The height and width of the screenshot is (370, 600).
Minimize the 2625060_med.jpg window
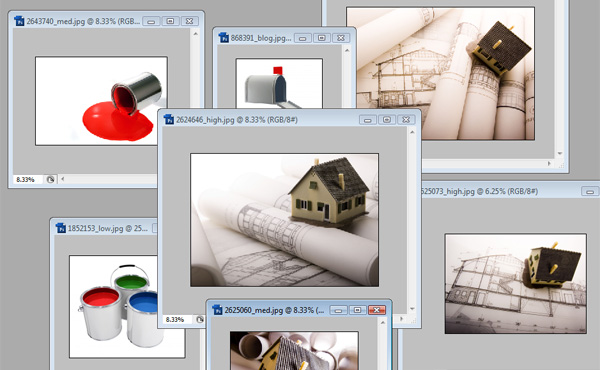(x=338, y=310)
